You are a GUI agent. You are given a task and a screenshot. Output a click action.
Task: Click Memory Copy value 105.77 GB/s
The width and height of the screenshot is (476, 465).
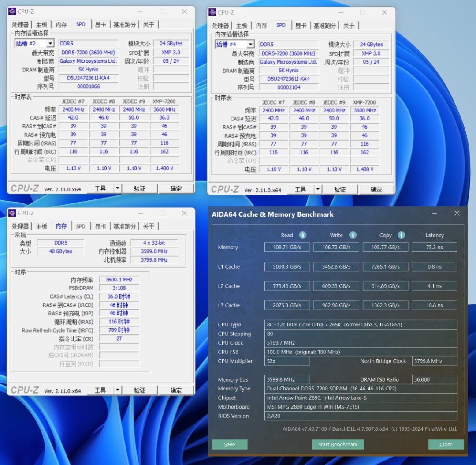coord(386,247)
